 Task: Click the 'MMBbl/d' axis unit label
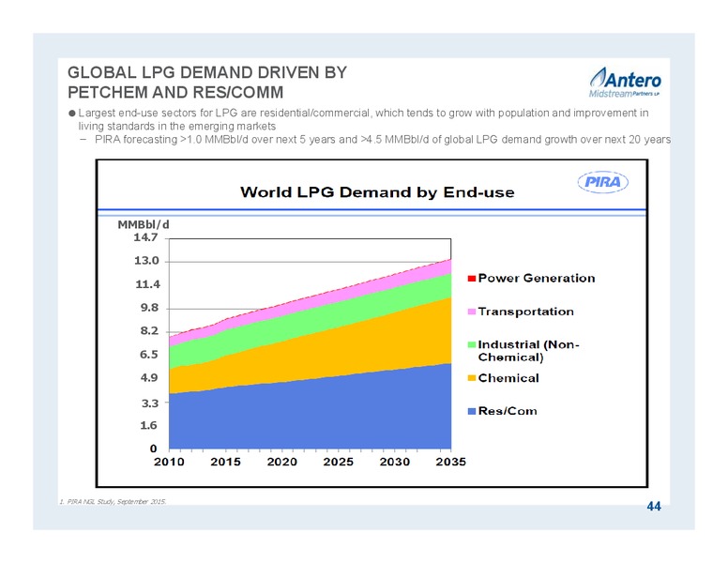tap(144, 225)
